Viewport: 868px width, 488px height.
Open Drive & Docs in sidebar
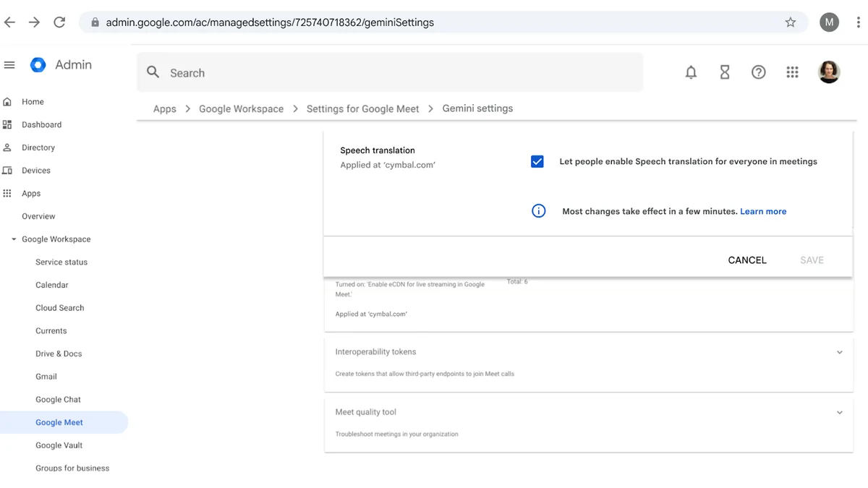59,354
